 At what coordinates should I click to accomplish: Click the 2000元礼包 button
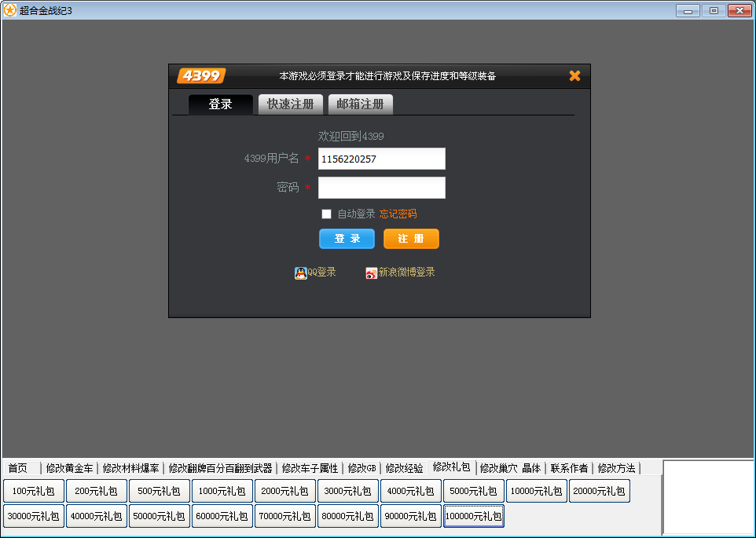coord(285,491)
